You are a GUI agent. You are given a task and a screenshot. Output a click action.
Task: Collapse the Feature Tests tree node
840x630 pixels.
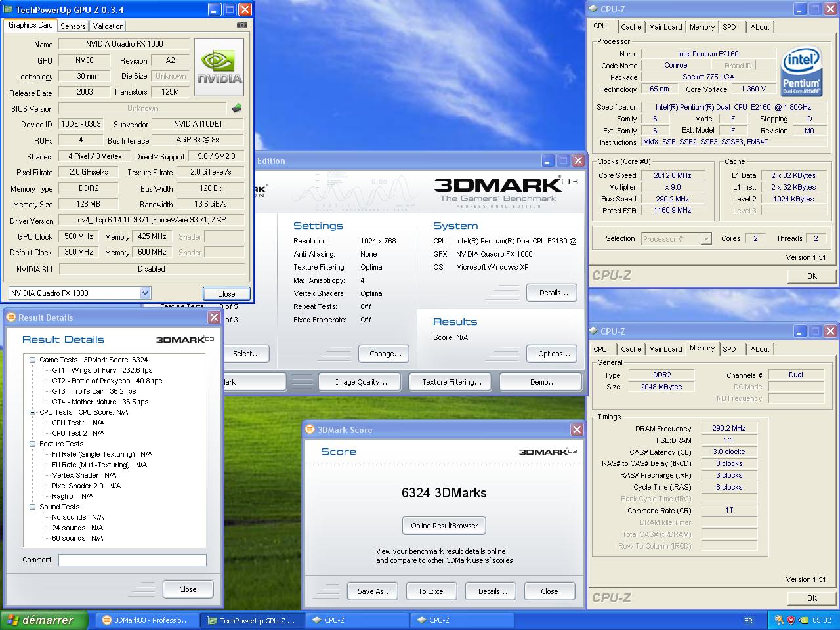pyautogui.click(x=32, y=444)
